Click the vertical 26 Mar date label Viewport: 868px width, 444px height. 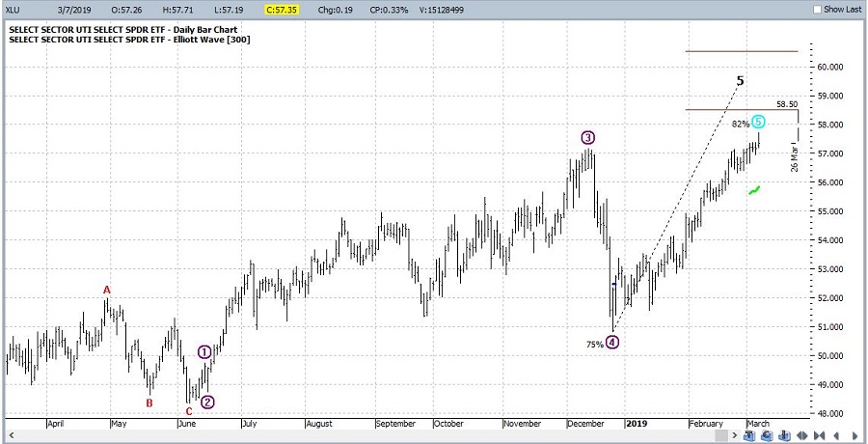tap(795, 157)
